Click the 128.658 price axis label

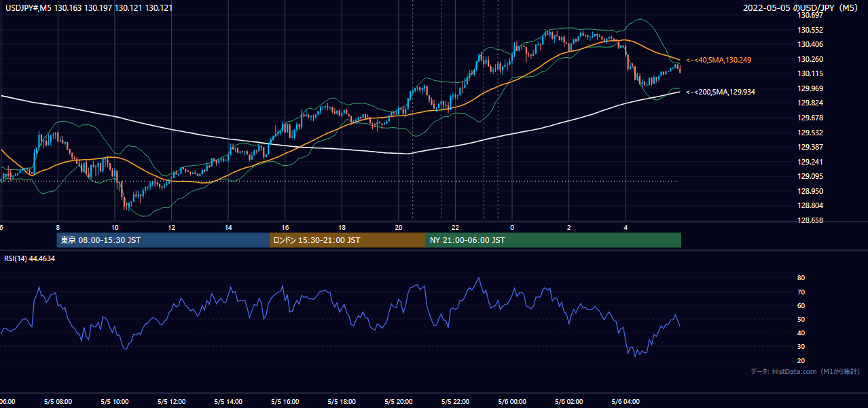coord(810,220)
